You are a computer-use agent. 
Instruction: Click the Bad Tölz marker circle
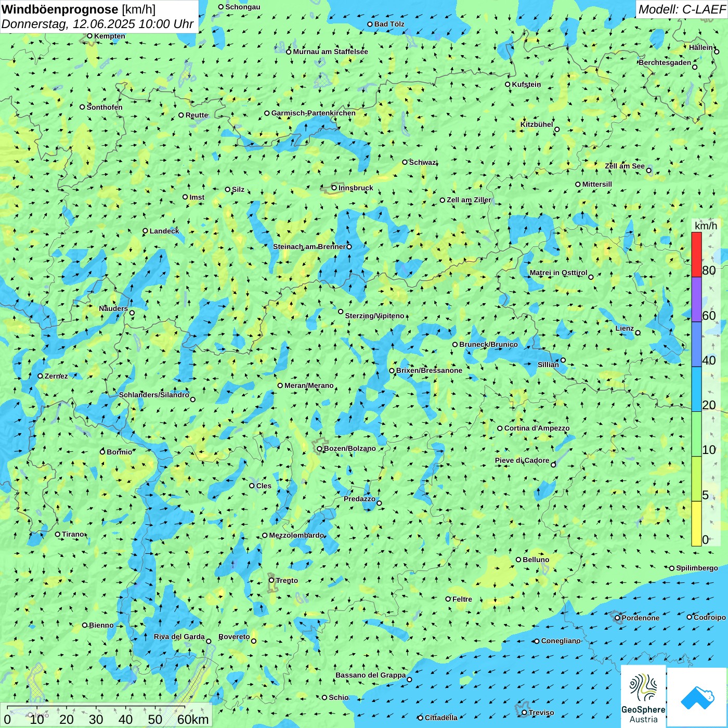point(370,24)
